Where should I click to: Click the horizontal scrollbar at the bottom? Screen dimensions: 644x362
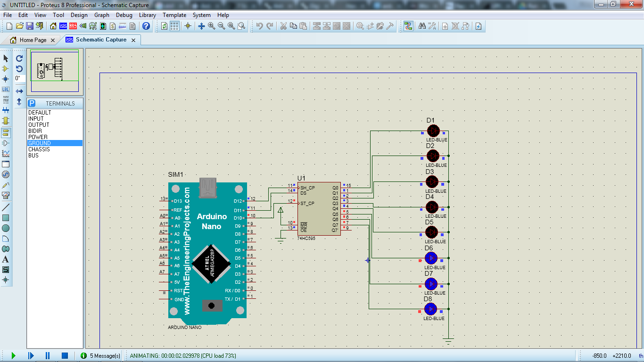[330, 349]
